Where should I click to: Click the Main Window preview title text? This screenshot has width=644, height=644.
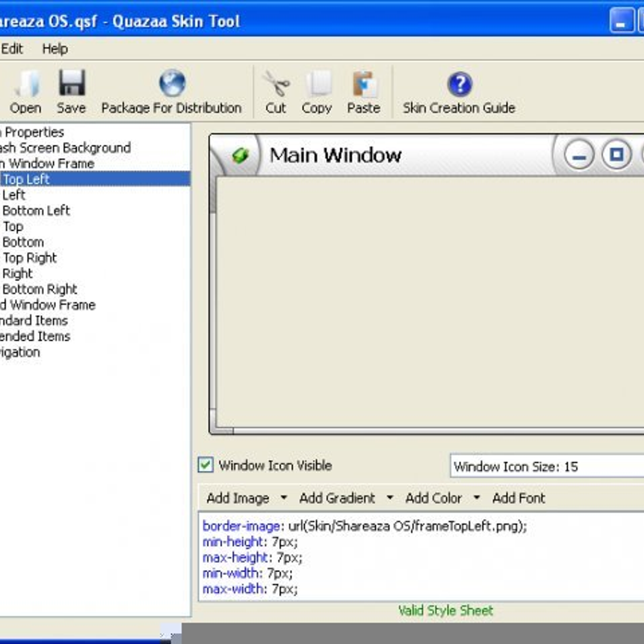pos(335,155)
